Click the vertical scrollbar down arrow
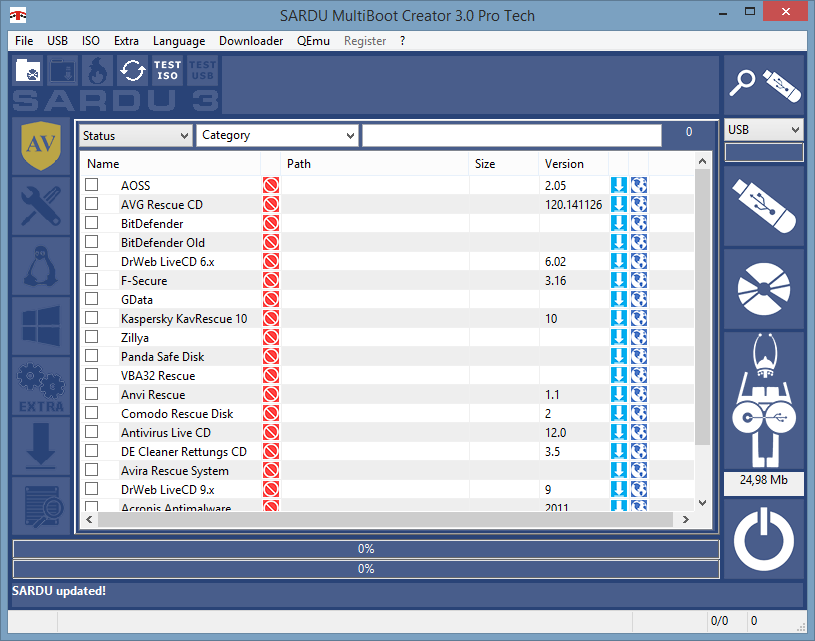 [702, 503]
